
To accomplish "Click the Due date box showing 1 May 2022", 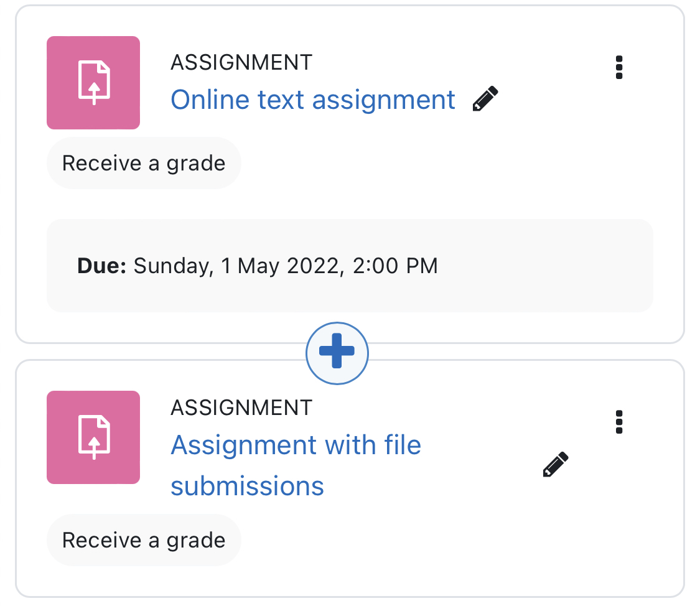I will pyautogui.click(x=350, y=266).
